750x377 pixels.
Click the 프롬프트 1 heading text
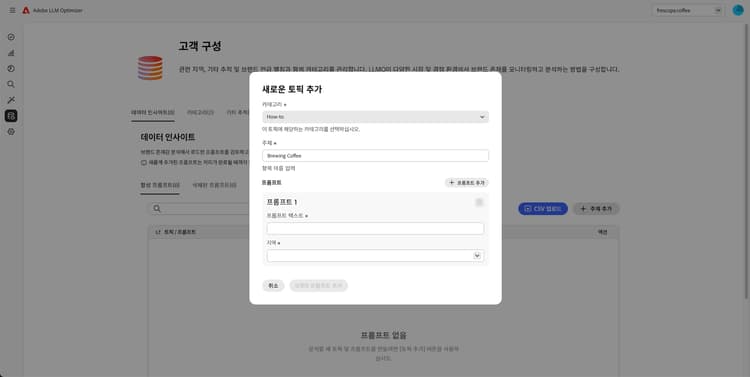(x=282, y=202)
